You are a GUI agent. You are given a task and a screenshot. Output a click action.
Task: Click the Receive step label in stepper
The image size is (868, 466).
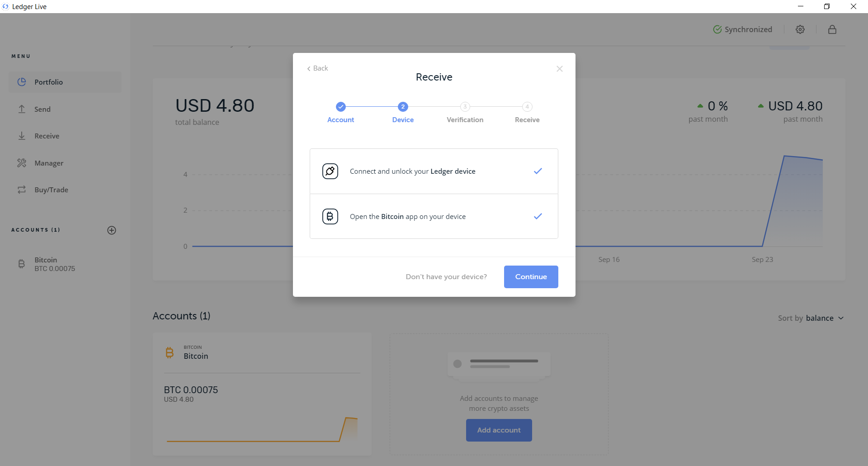527,120
